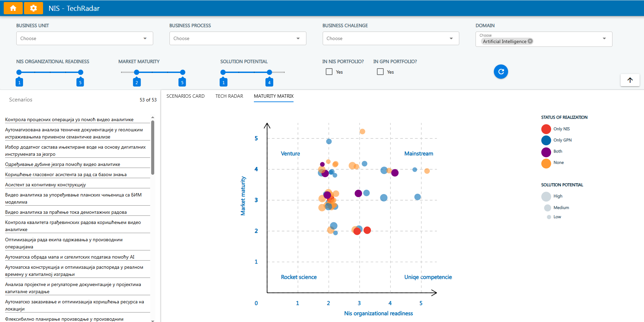Image resolution: width=644 pixels, height=322 pixels.
Task: Open the Business Chalenge dropdown
Action: tap(391, 38)
